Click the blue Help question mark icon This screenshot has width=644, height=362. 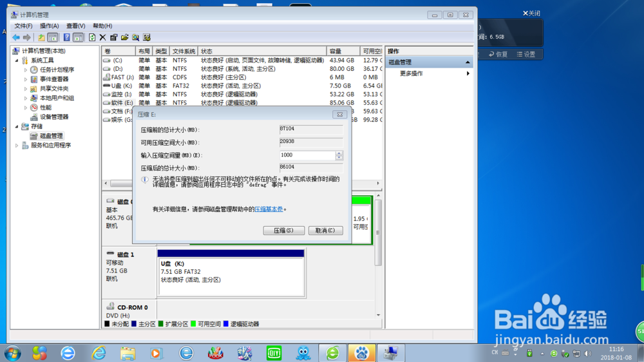pos(66,37)
